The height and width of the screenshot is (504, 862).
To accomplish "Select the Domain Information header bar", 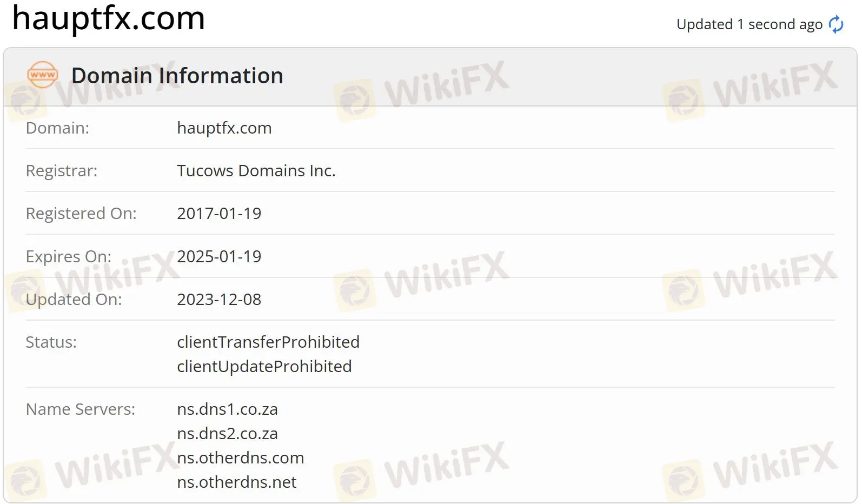I will pyautogui.click(x=177, y=75).
